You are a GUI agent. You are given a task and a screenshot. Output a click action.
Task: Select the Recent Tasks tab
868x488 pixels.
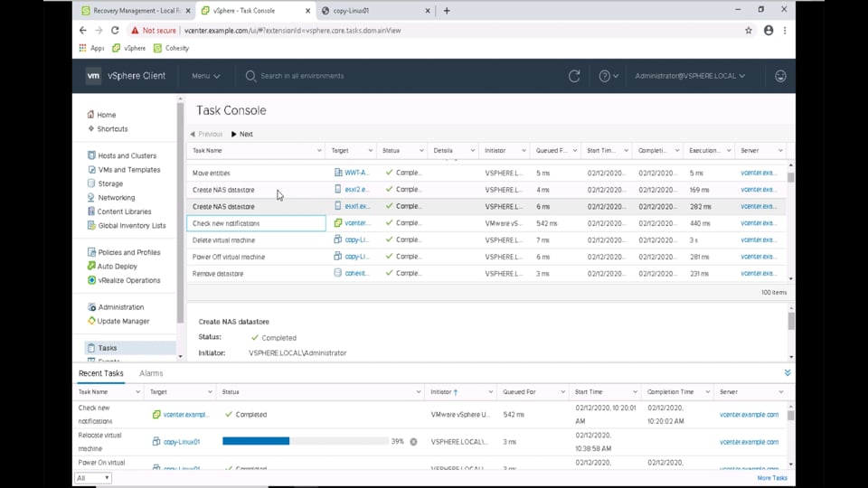click(100, 373)
